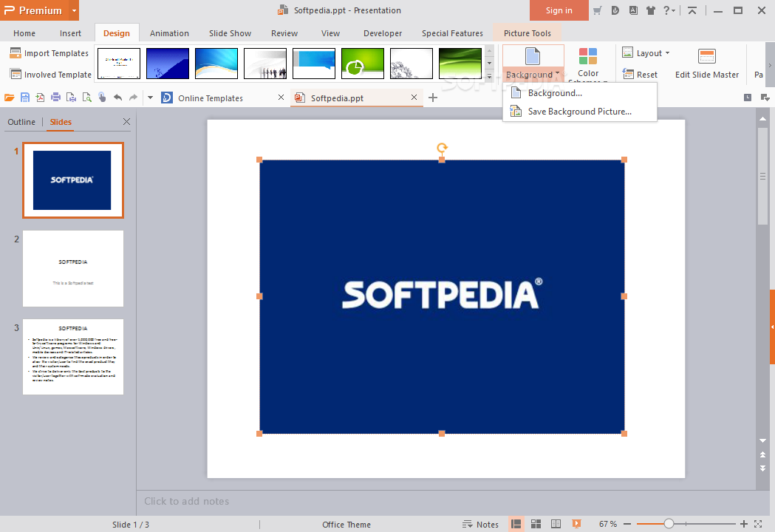Click the T-shirt skin icon
Screen dimensions: 775x532
pos(651,10)
